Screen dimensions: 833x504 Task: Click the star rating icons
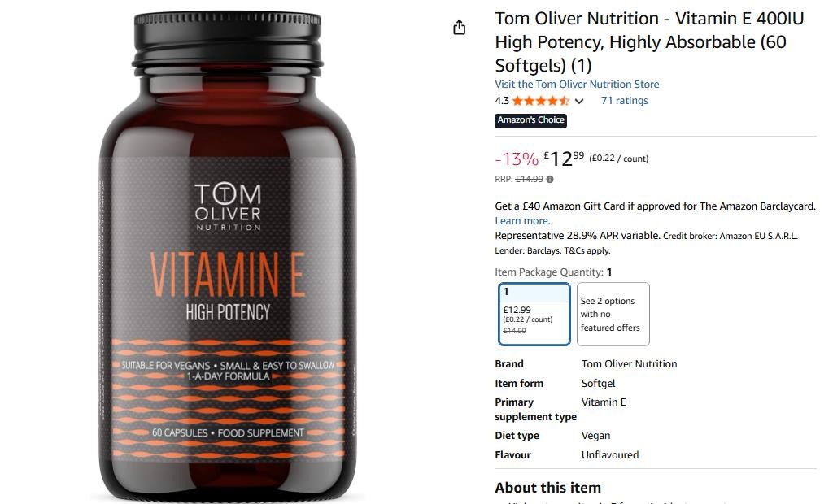[x=541, y=101]
